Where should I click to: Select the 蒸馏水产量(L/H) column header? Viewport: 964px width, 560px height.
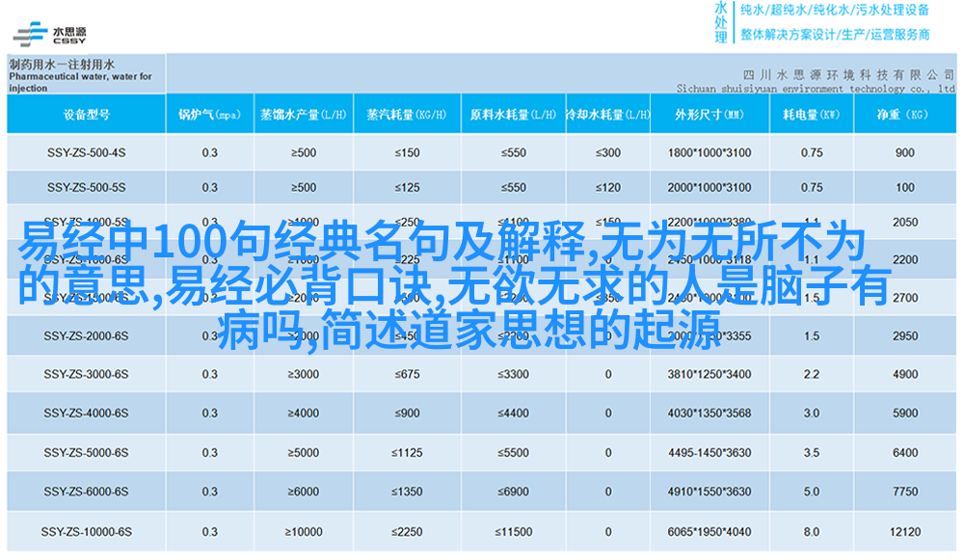coord(303,115)
